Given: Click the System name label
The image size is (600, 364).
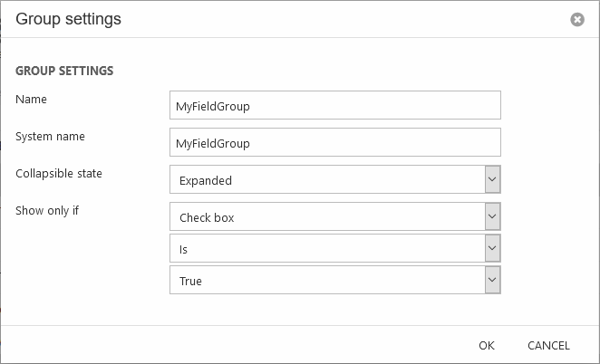Looking at the screenshot, I should (x=50, y=136).
